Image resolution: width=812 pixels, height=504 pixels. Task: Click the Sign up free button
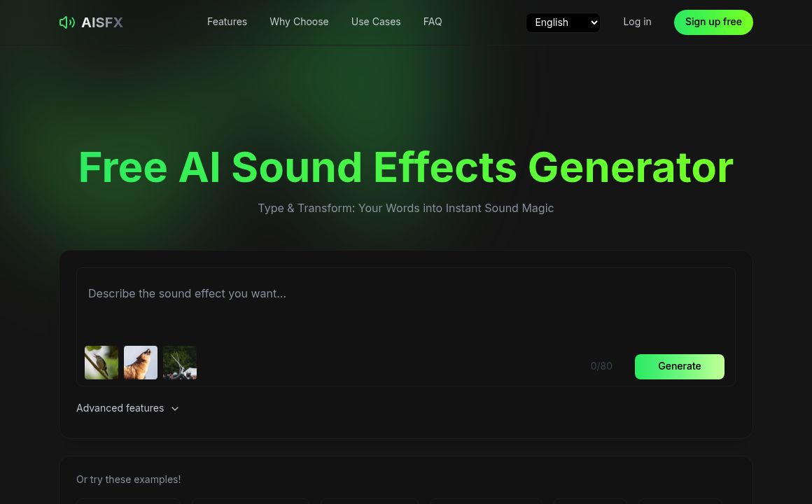click(713, 22)
